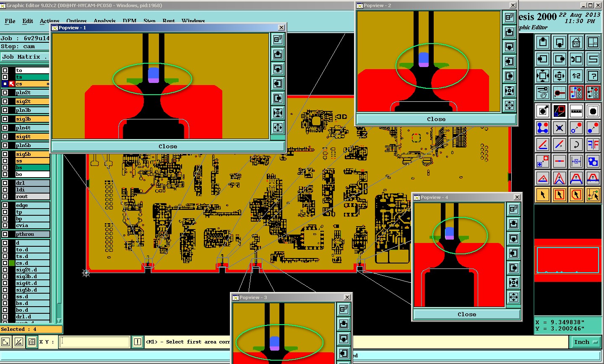Image resolution: width=604 pixels, height=364 pixels.
Task: Click the curved rotate arrow icon
Action: click(576, 145)
